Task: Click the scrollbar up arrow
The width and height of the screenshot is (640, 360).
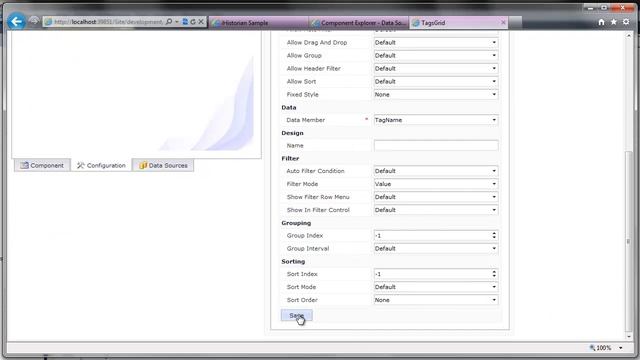Action: [x=629, y=36]
